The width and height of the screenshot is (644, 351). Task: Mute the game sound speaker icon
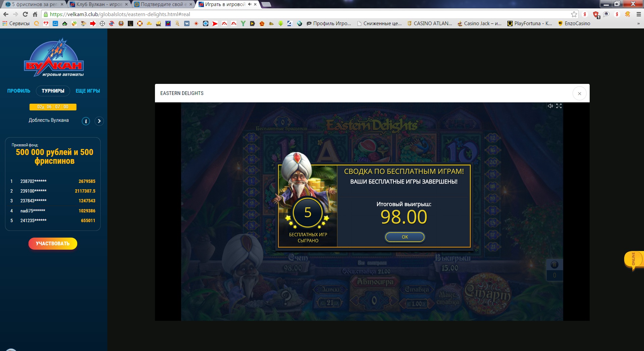click(x=550, y=106)
